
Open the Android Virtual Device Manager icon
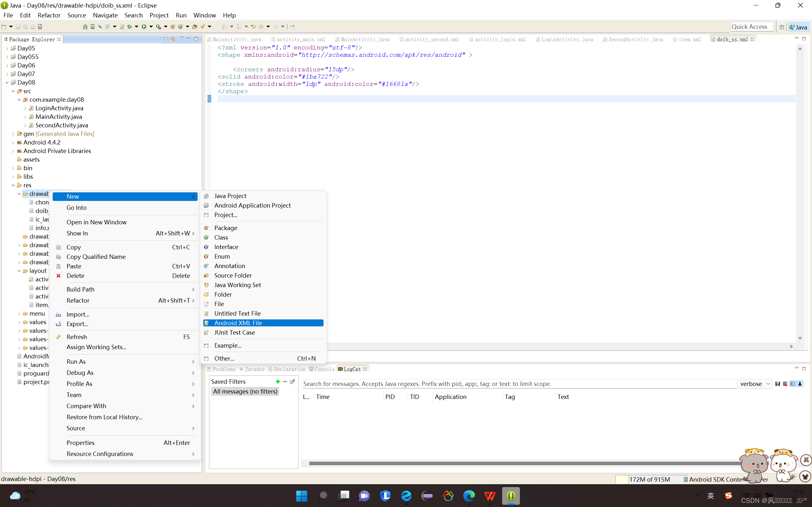click(x=93, y=27)
